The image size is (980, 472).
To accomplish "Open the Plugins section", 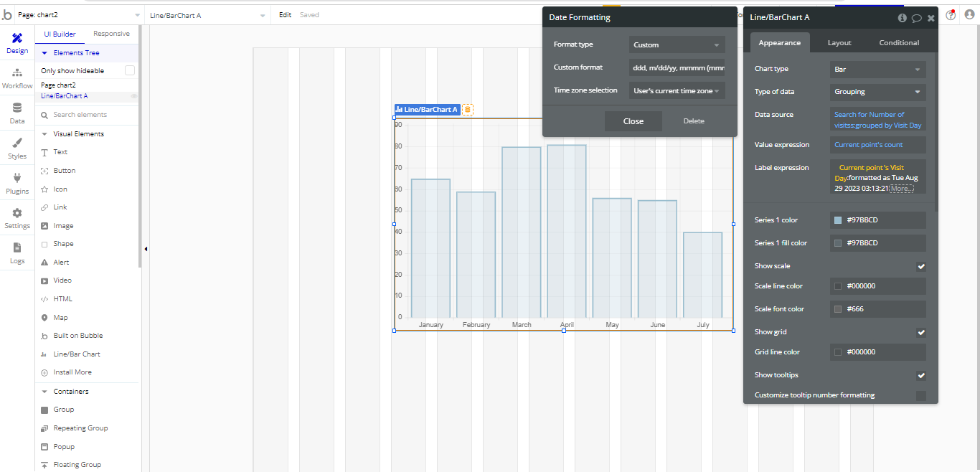I will tap(17, 184).
